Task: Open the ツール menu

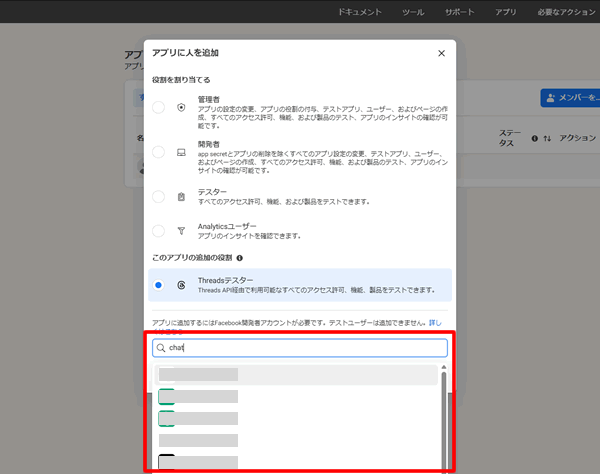Action: pyautogui.click(x=413, y=14)
